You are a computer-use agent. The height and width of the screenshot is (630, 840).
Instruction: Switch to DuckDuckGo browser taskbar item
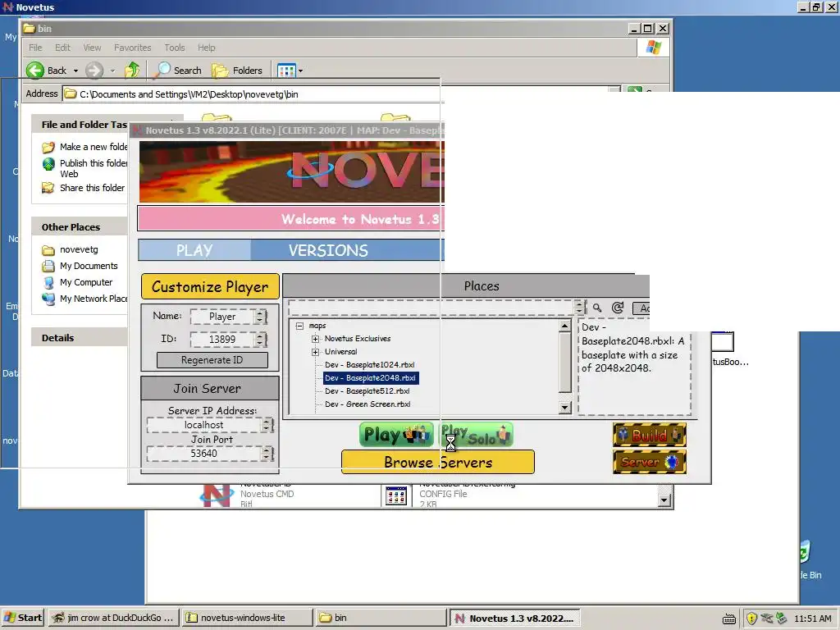pos(113,618)
